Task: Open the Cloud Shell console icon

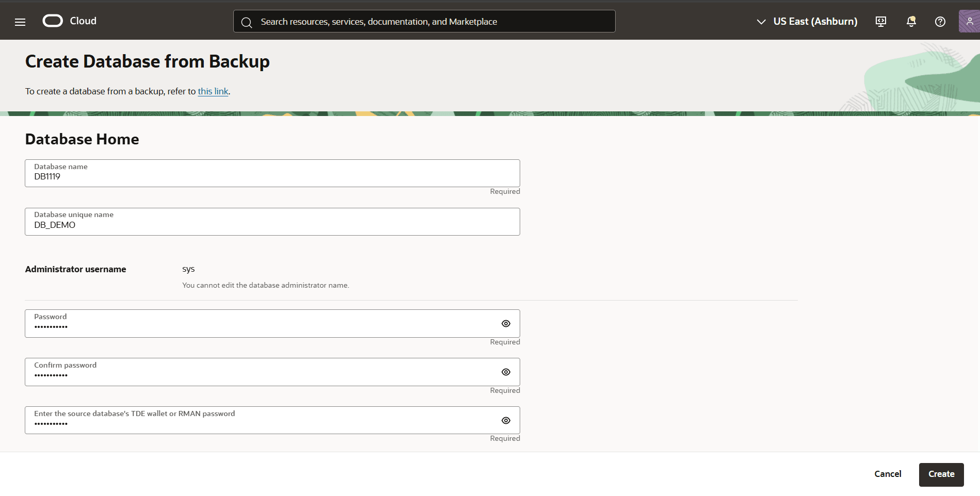Action: coord(880,21)
